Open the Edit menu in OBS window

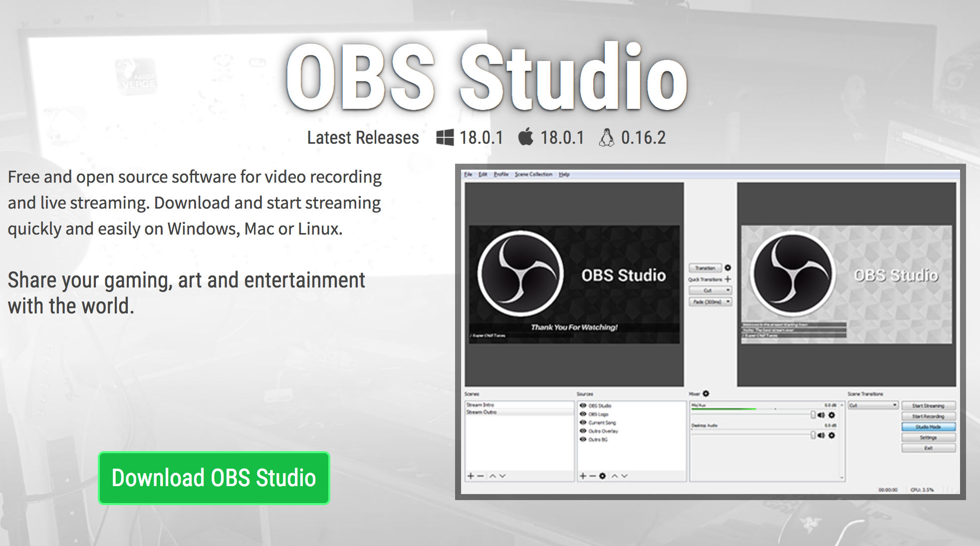pos(483,174)
